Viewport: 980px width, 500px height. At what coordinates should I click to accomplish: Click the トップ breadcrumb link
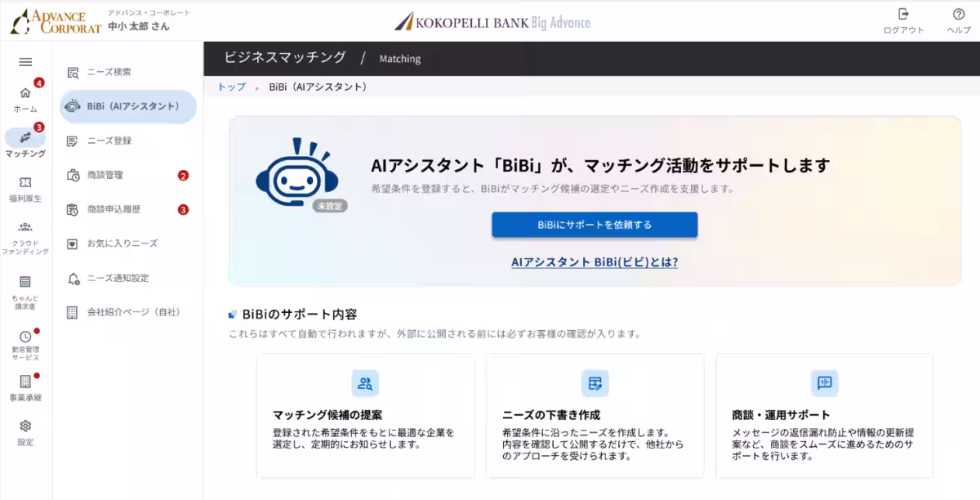click(x=231, y=87)
